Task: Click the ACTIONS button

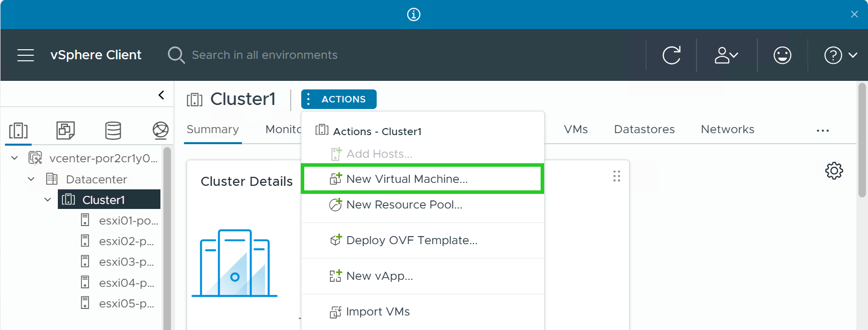Action: pyautogui.click(x=338, y=99)
